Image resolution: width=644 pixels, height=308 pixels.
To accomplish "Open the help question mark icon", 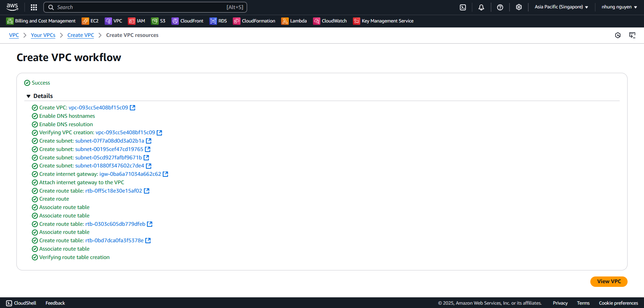I will (x=500, y=7).
